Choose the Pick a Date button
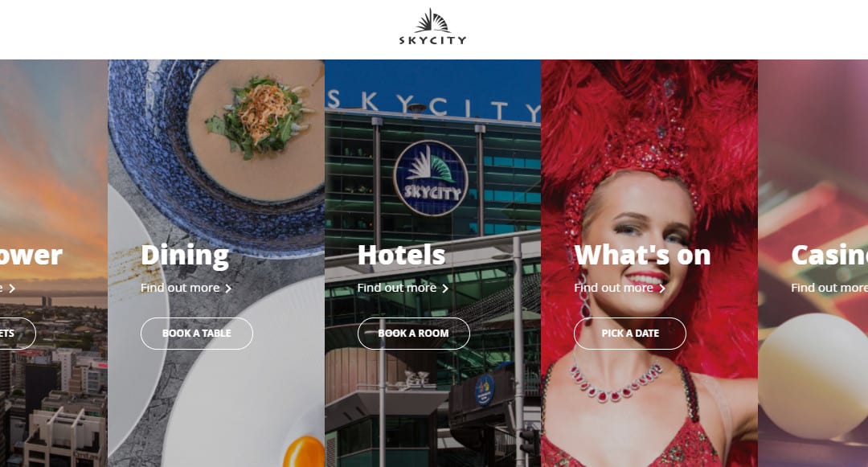This screenshot has height=467, width=868. click(x=630, y=333)
